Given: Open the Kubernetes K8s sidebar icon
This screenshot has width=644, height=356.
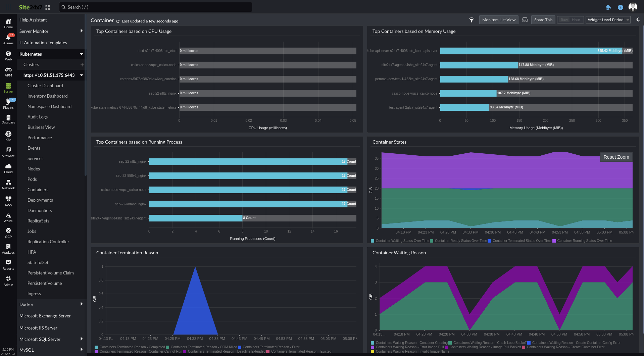Looking at the screenshot, I should click(8, 135).
